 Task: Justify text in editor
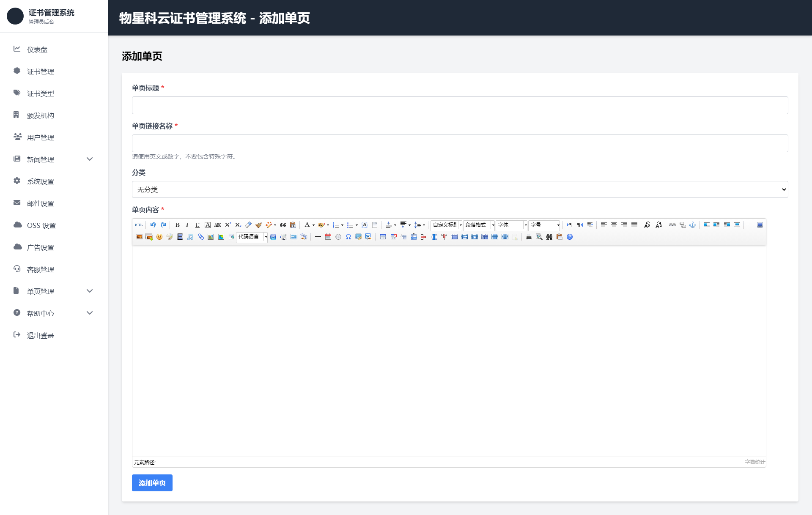click(x=634, y=225)
